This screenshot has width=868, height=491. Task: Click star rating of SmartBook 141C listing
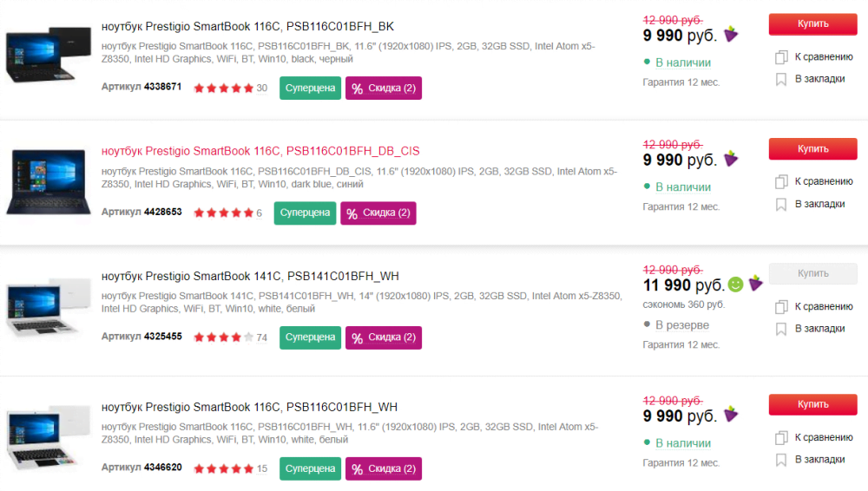click(224, 337)
